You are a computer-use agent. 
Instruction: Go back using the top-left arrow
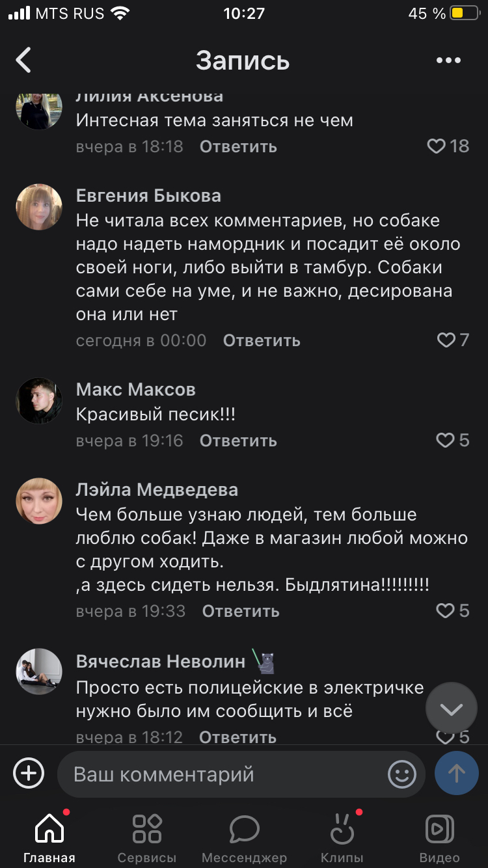pyautogui.click(x=24, y=60)
